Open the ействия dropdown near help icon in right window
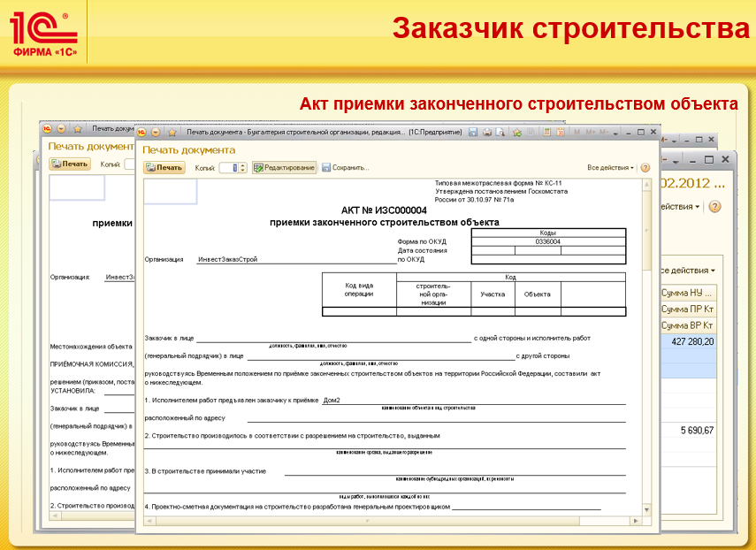Viewport: 756px width, 550px height. (x=680, y=207)
